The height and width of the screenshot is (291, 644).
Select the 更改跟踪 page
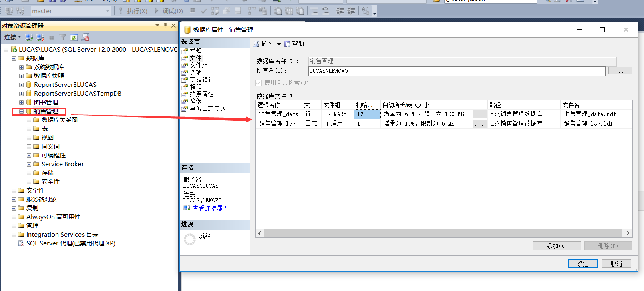pyautogui.click(x=201, y=80)
